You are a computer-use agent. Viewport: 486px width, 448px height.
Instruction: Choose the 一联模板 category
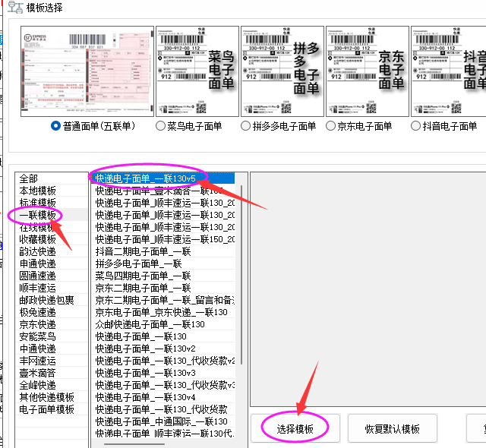point(52,215)
